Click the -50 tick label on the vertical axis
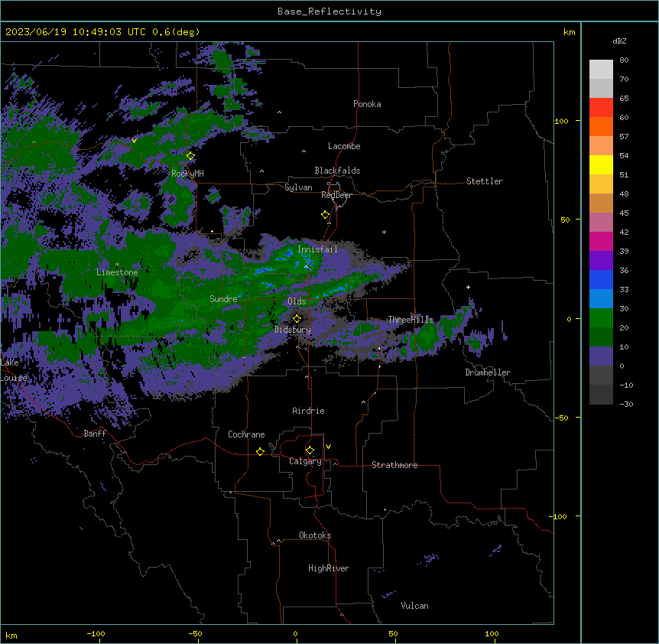This screenshot has height=644, width=659. pyautogui.click(x=561, y=418)
